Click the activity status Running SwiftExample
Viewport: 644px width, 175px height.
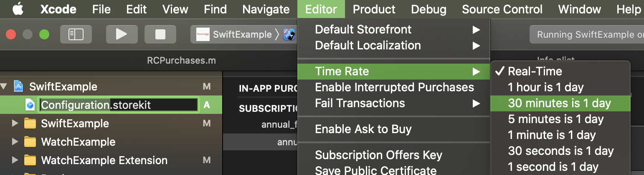point(587,34)
